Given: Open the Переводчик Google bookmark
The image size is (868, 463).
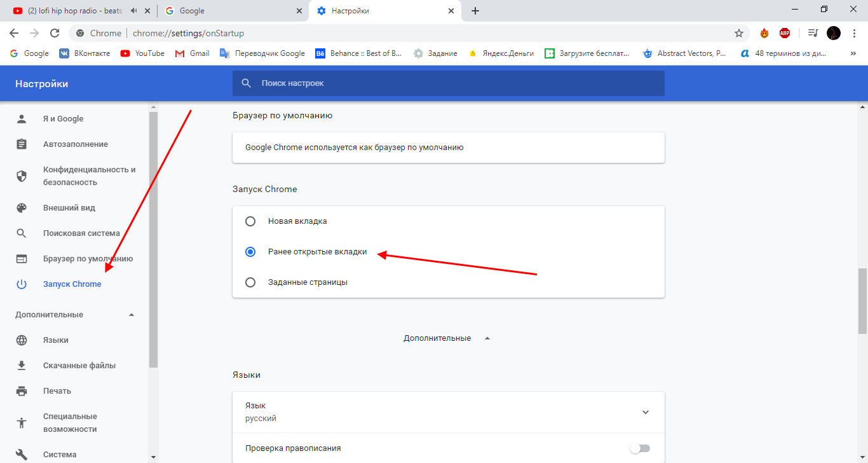Looking at the screenshot, I should pyautogui.click(x=262, y=53).
